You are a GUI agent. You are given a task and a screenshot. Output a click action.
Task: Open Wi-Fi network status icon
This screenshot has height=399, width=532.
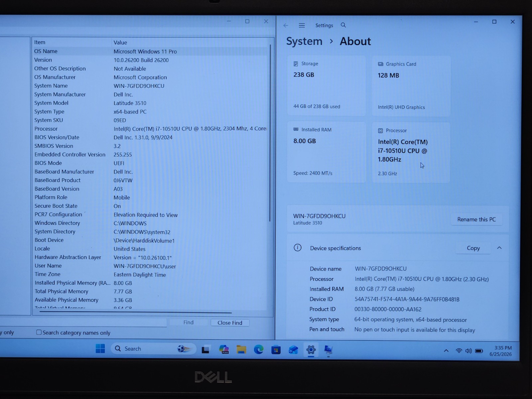tap(459, 350)
